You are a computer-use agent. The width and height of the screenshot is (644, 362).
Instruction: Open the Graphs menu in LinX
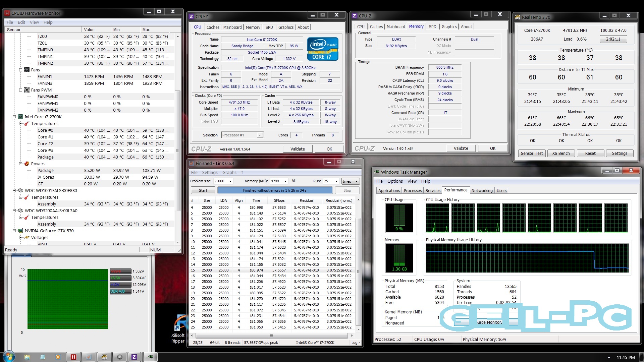click(x=229, y=172)
